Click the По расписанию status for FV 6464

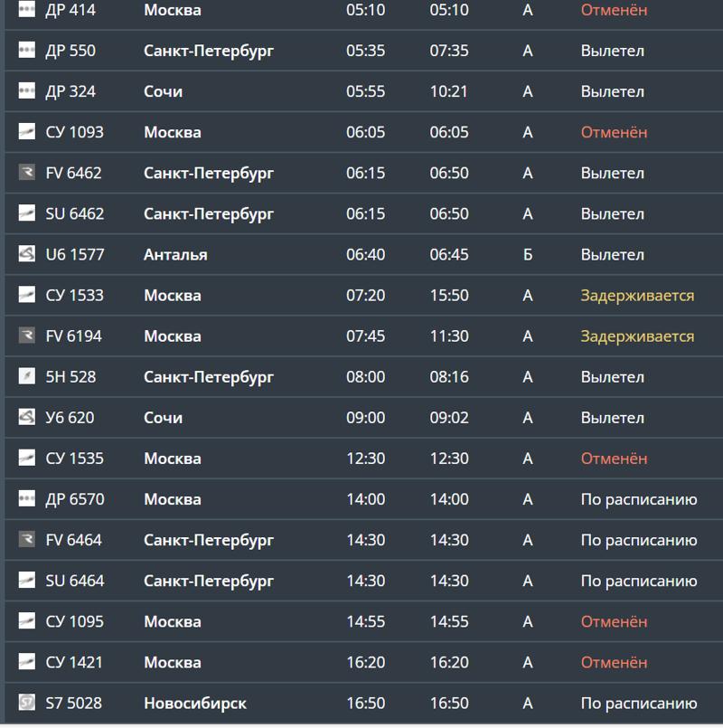point(638,540)
